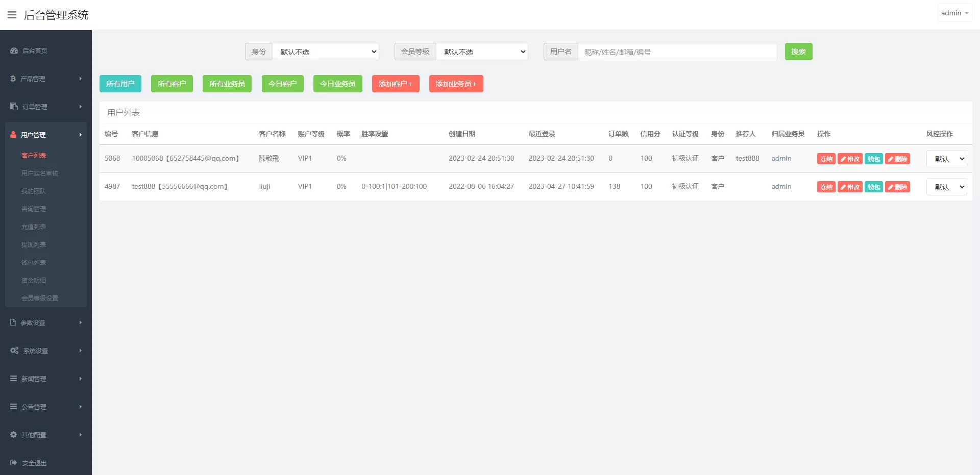Screen dimensions: 980x475
Task: Click the dashboard icon next to 后台首页
Action: point(14,51)
